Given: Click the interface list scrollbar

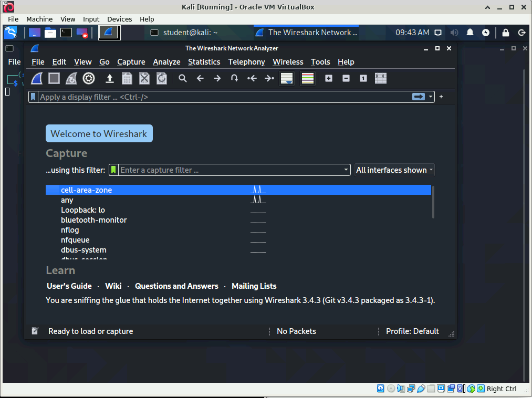Looking at the screenshot, I should pos(433,202).
